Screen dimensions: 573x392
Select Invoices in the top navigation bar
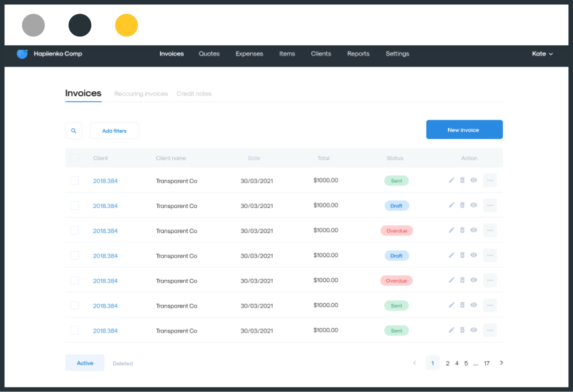point(171,54)
